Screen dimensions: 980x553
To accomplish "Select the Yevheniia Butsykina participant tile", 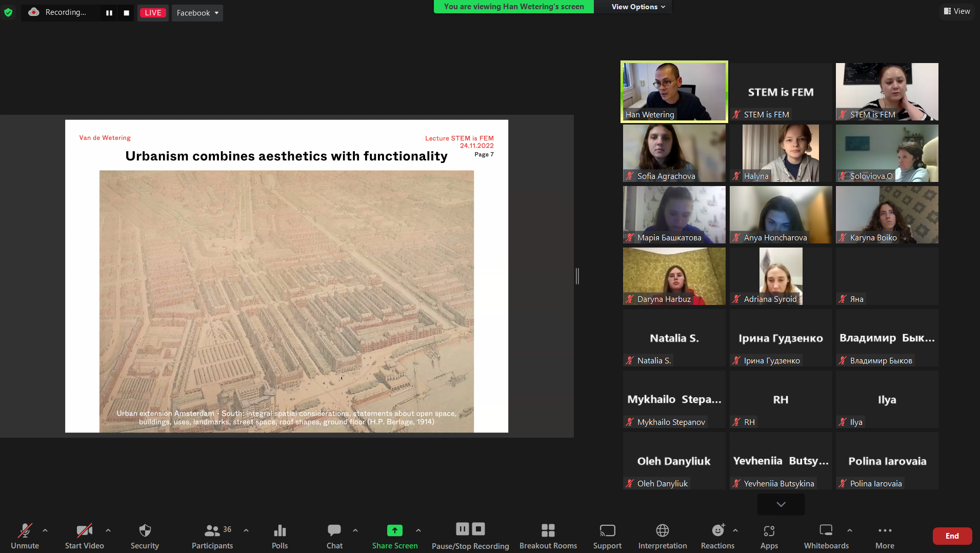I will pos(781,461).
